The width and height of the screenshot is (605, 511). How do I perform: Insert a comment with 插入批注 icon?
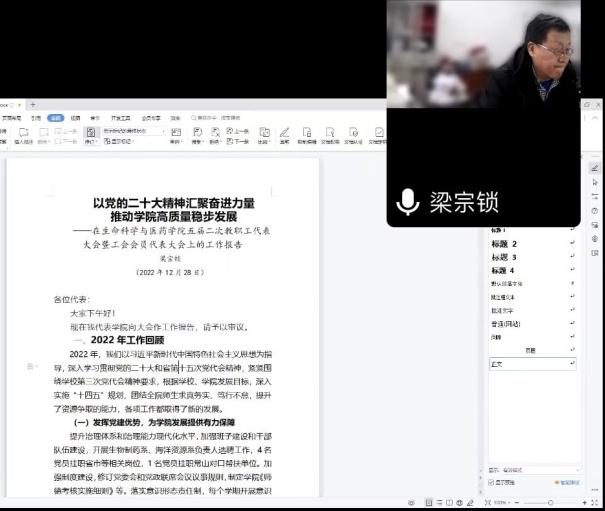(x=24, y=136)
